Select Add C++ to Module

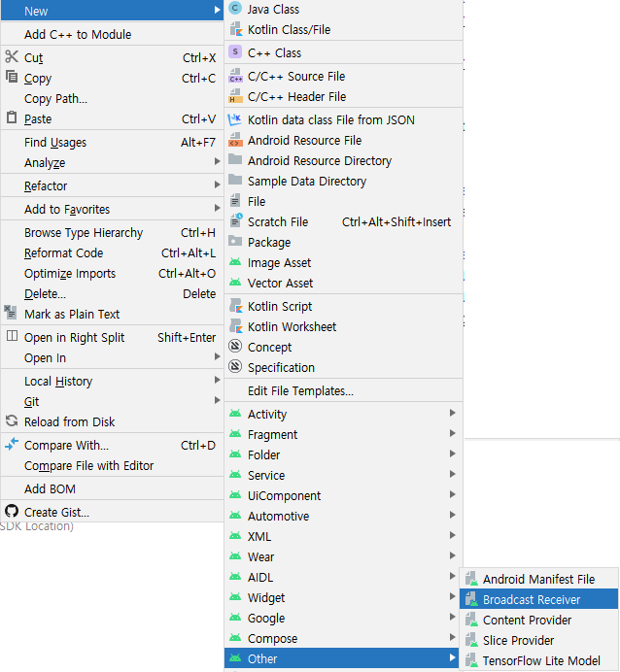coord(113,34)
